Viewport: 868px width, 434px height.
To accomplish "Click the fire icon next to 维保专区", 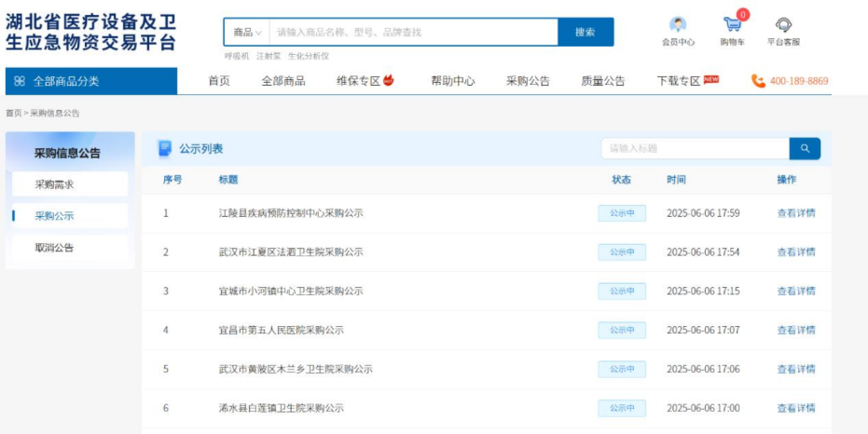I will click(389, 80).
